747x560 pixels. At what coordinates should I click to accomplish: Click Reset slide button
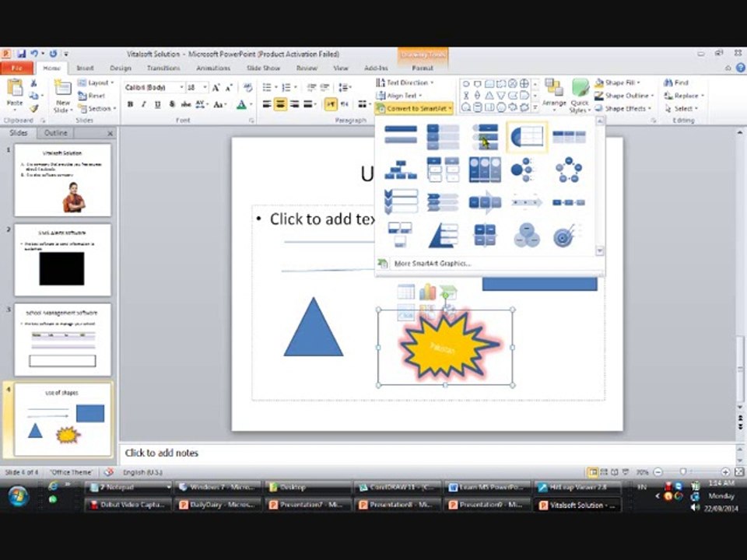(x=92, y=96)
